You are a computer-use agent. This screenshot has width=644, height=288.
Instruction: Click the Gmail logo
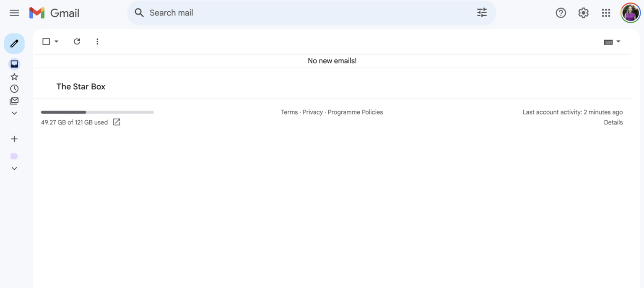[x=54, y=13]
